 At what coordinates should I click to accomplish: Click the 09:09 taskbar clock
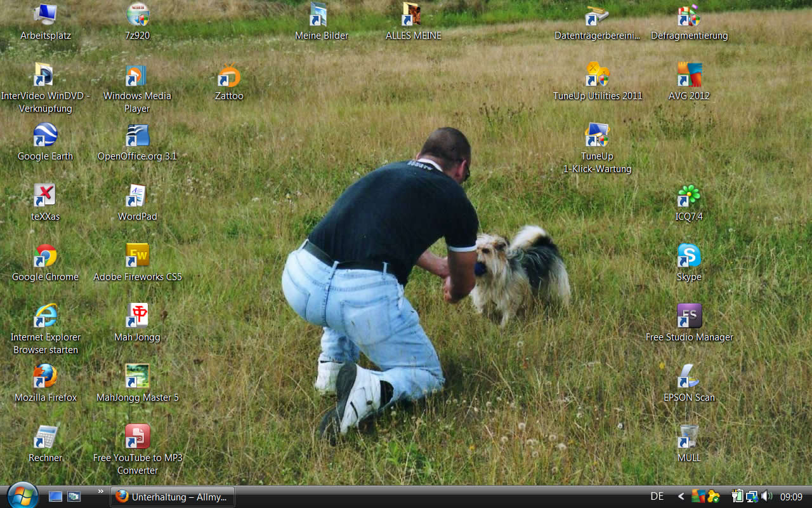pyautogui.click(x=791, y=497)
